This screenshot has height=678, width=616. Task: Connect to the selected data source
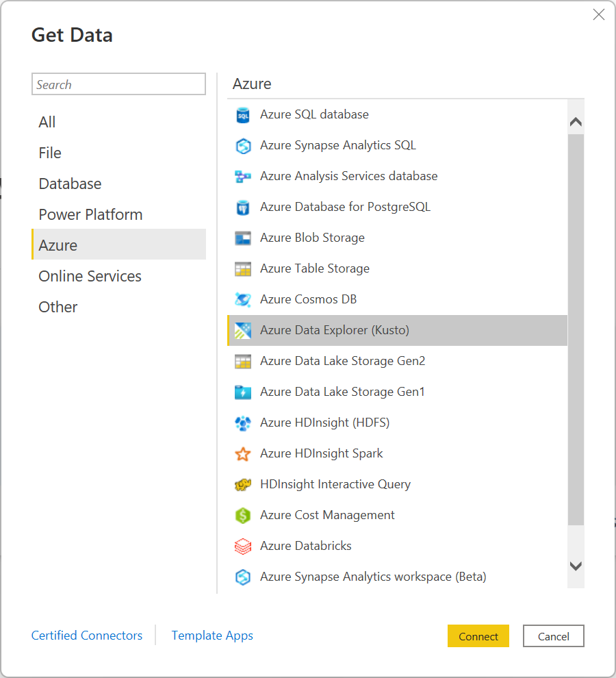pyautogui.click(x=478, y=636)
